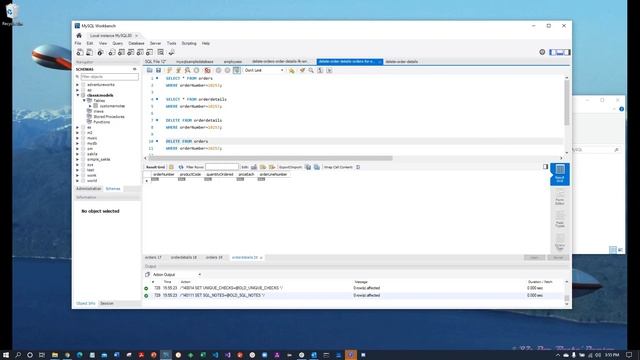Click the find magnifier icon in editor toolbar
This screenshot has height=360, width=640.
[x=311, y=70]
